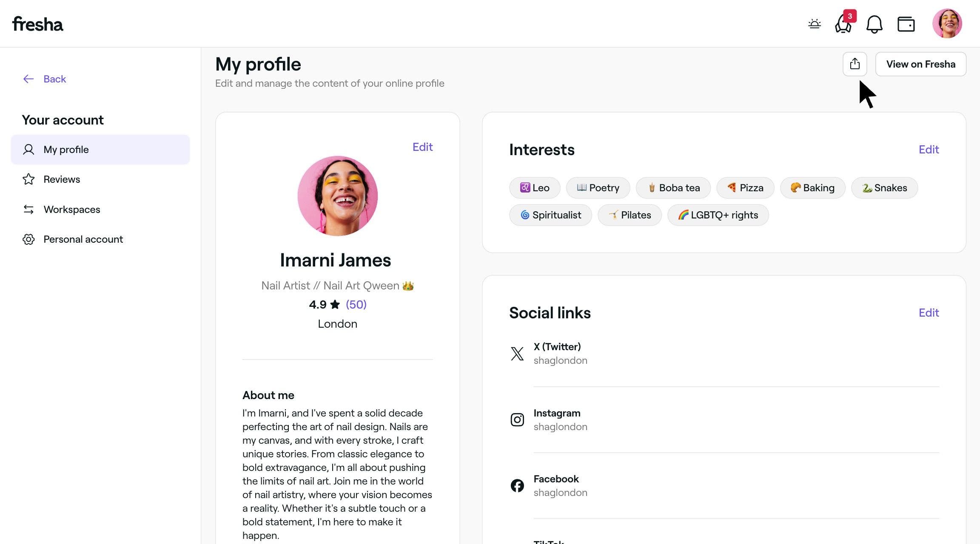Open the daily sunrise summary icon

click(x=815, y=24)
